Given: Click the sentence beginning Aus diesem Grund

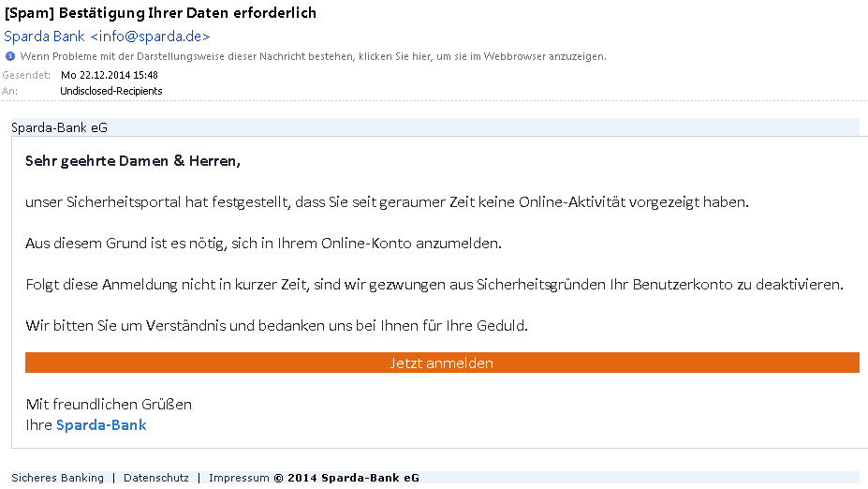Looking at the screenshot, I should pos(264,244).
